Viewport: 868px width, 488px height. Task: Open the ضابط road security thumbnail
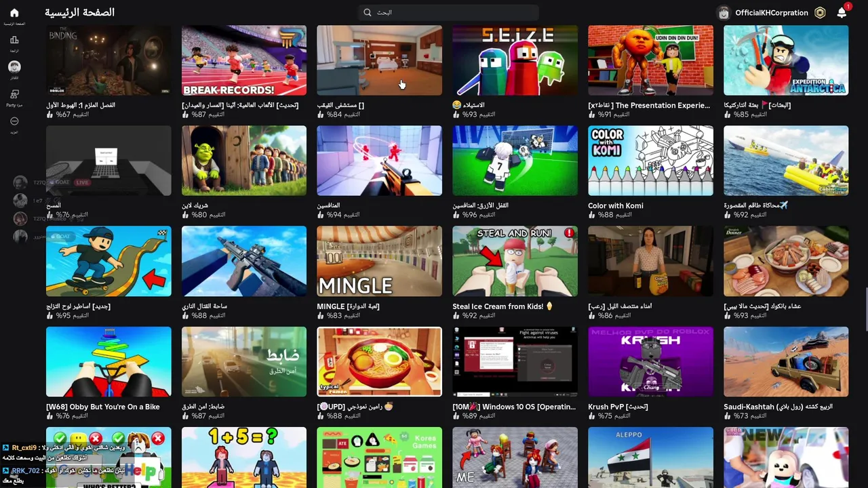click(244, 361)
